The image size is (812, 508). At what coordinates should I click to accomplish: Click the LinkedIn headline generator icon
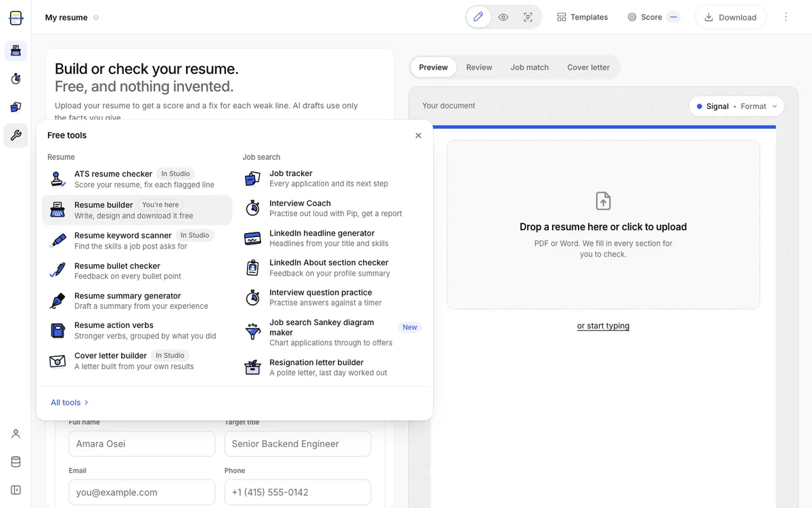(x=252, y=238)
